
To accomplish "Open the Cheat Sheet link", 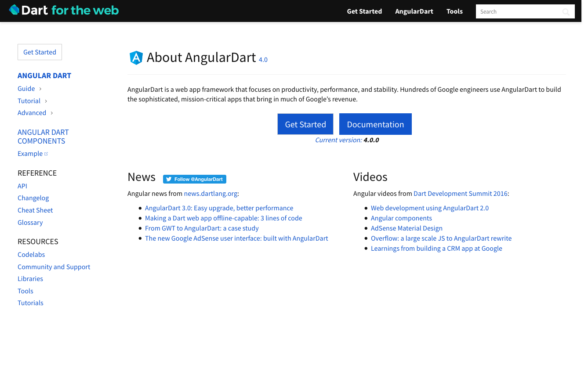I will (x=35, y=210).
